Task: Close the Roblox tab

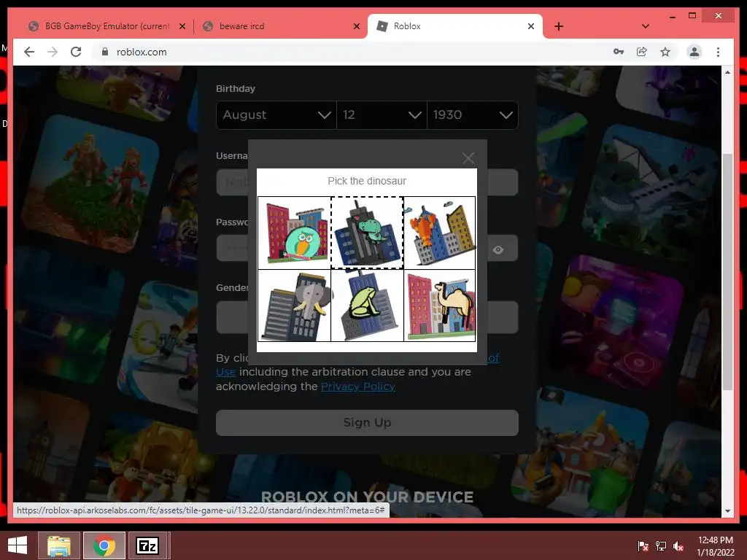Action: (531, 26)
